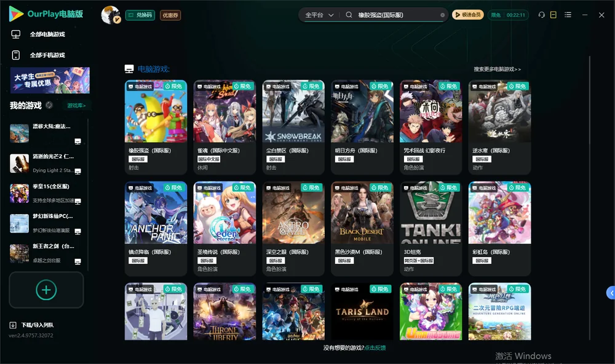Clear the search box text
Screen dimensions: 615x364
click(442, 15)
